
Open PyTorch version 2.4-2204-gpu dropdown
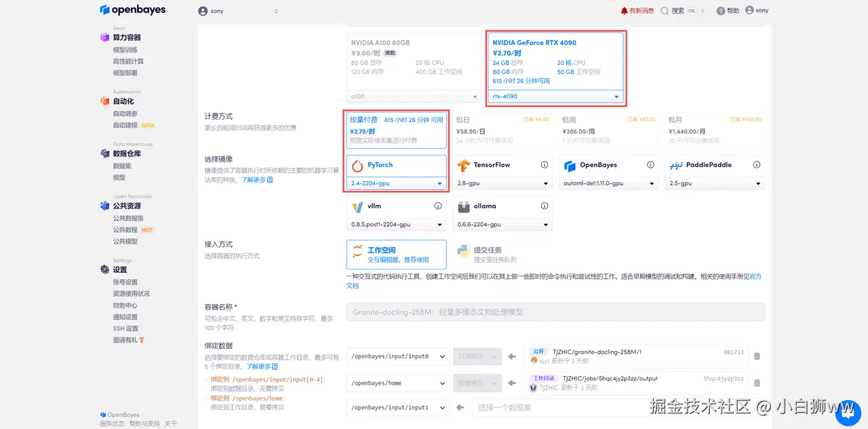tap(397, 183)
